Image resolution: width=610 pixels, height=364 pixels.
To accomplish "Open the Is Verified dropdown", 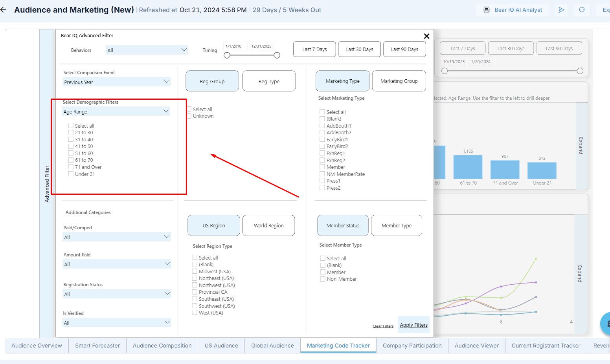I will (117, 322).
